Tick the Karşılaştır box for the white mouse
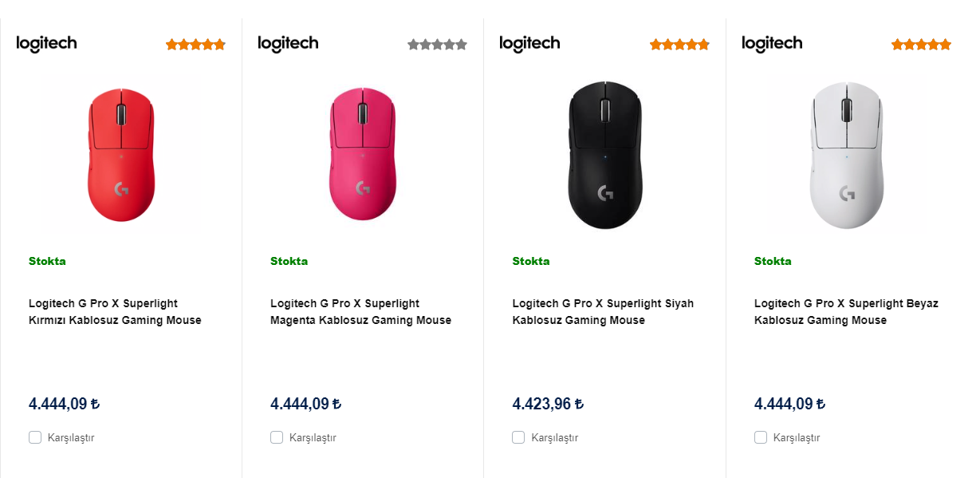The width and height of the screenshot is (980, 478). (x=761, y=437)
